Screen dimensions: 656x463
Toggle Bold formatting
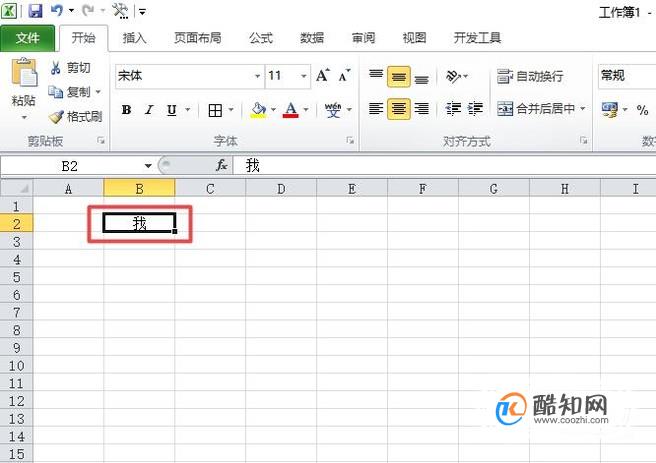pos(126,110)
